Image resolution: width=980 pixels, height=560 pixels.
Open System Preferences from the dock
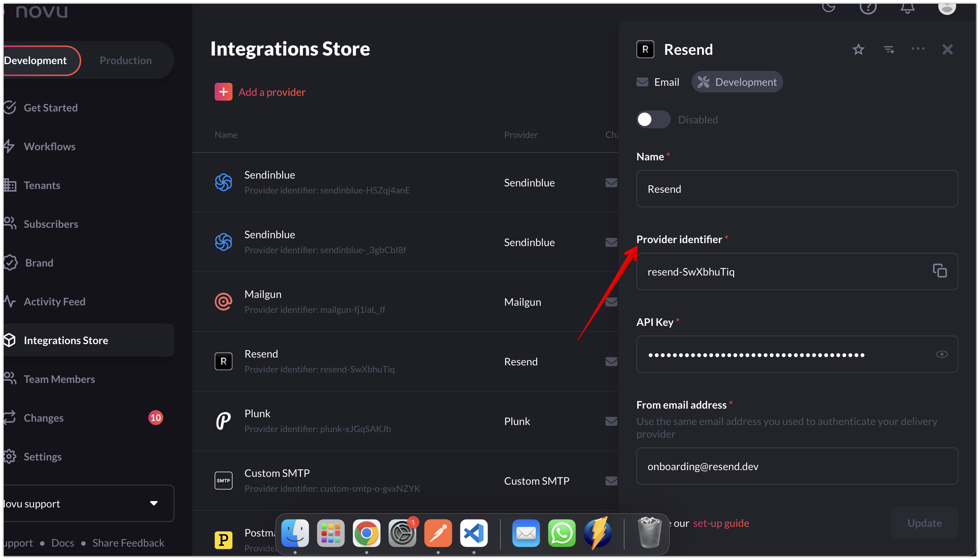402,533
